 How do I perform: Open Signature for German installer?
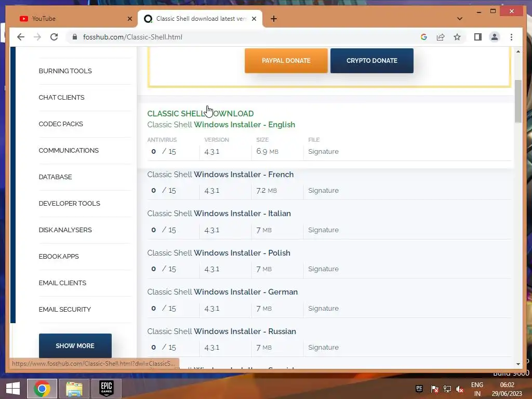pos(323,308)
